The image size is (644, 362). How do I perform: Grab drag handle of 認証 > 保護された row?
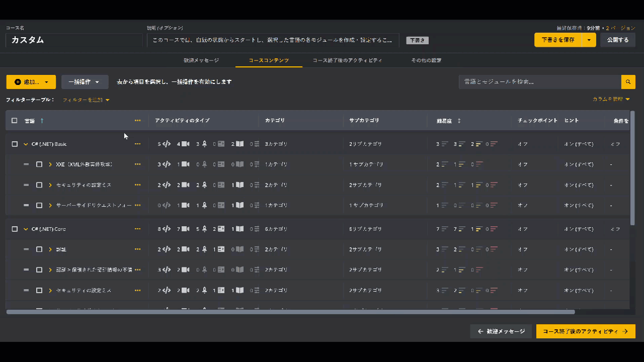pyautogui.click(x=26, y=270)
